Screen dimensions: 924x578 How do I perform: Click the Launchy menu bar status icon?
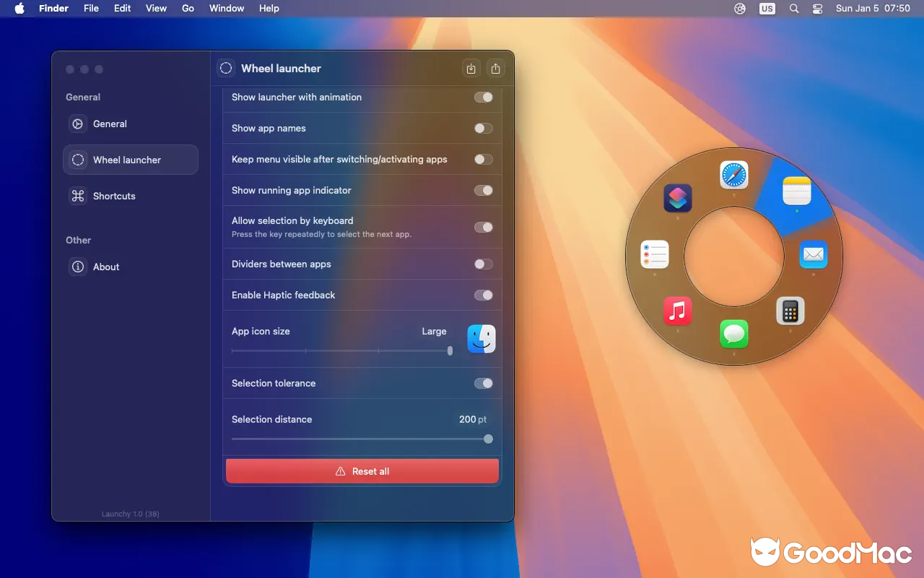tap(740, 9)
